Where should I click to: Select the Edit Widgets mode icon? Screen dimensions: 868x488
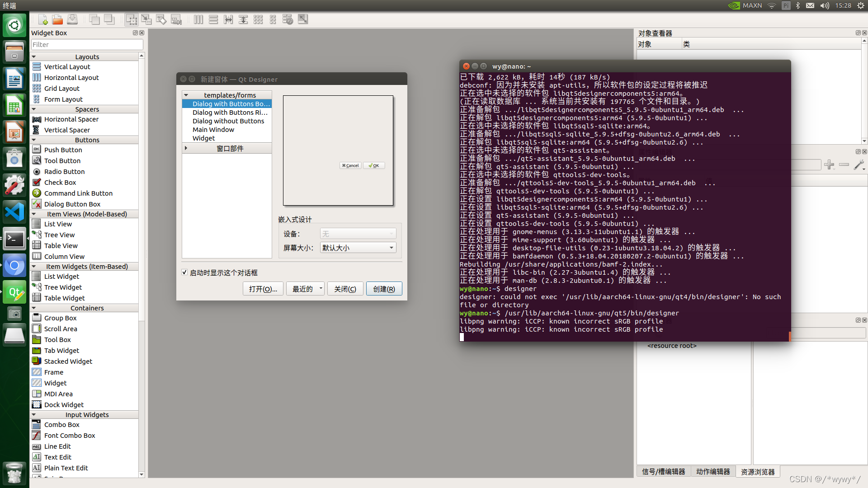132,19
